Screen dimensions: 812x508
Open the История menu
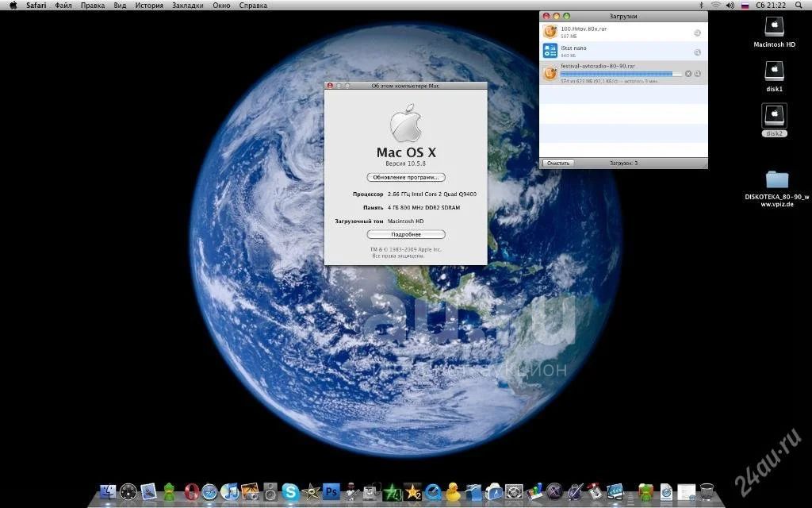[149, 6]
